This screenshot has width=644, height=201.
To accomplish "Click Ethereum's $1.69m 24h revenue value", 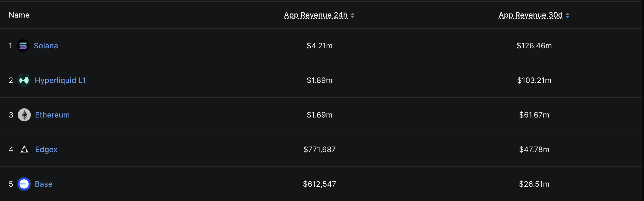I will tap(319, 115).
